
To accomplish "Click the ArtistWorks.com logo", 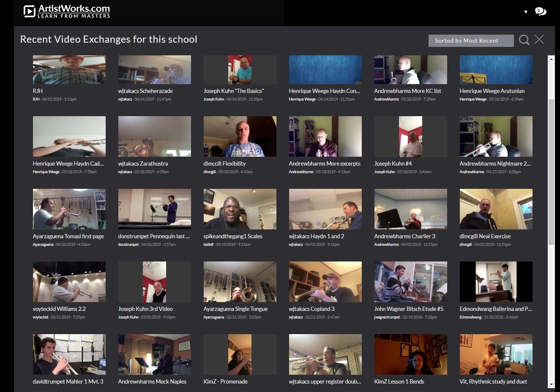I will (x=67, y=11).
